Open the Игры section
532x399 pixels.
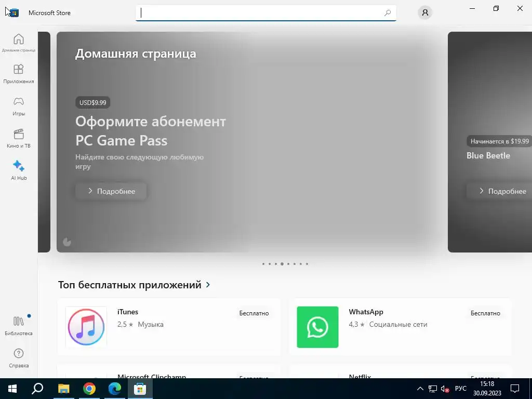pos(19,106)
